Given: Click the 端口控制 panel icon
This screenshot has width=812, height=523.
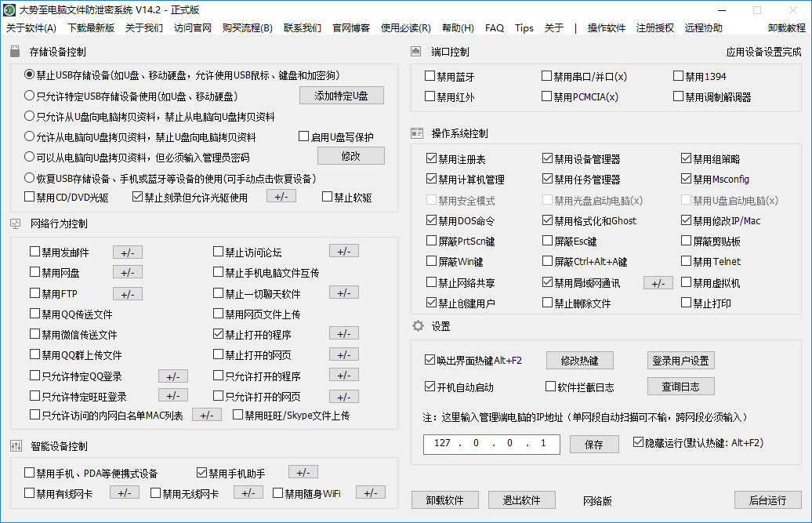Looking at the screenshot, I should point(415,52).
